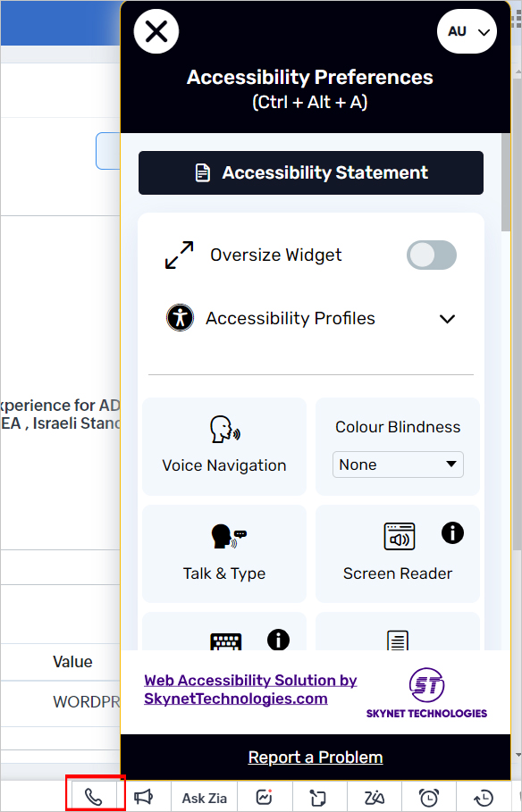This screenshot has width=522, height=812.
Task: Open the Accessibility Statement
Action: [x=310, y=172]
